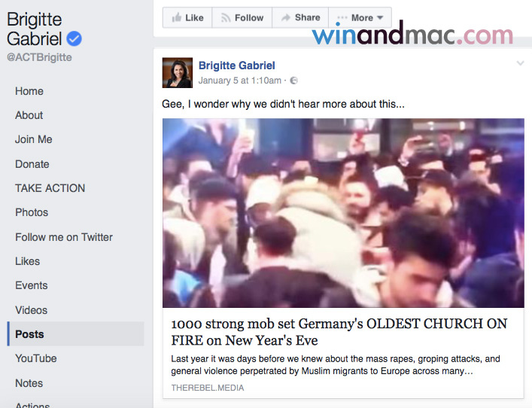This screenshot has height=408, width=532.
Task: Expand post options chevron arrow
Action: (520, 64)
